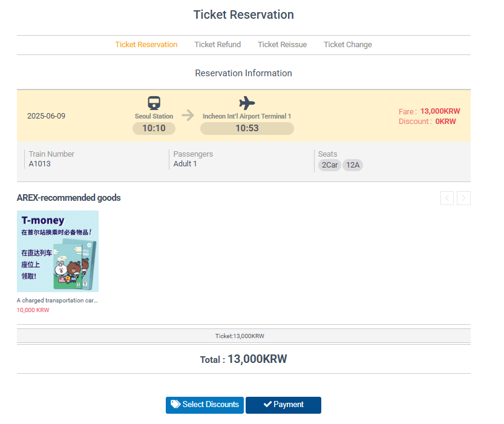Click previous arrow in recommended goods carousel
Viewport: 504px width, 424px height.
pos(447,198)
